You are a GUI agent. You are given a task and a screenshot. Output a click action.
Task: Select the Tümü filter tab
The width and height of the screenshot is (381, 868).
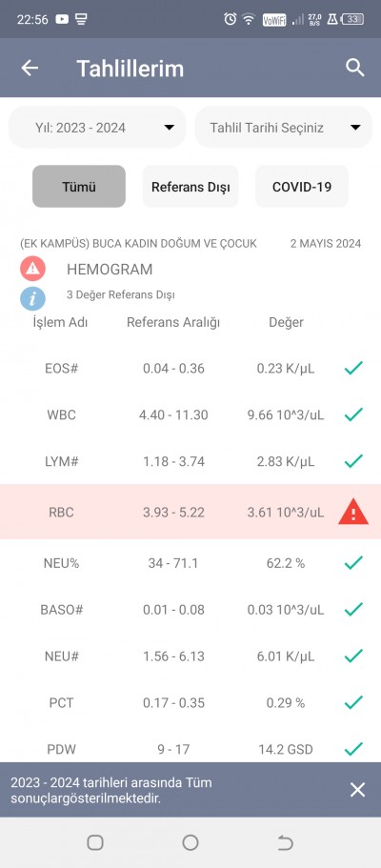(79, 187)
